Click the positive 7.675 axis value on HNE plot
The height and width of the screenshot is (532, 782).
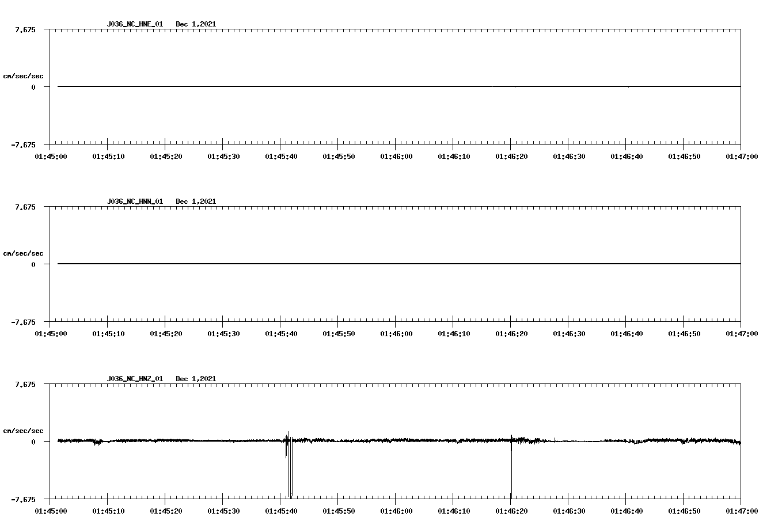coord(25,29)
